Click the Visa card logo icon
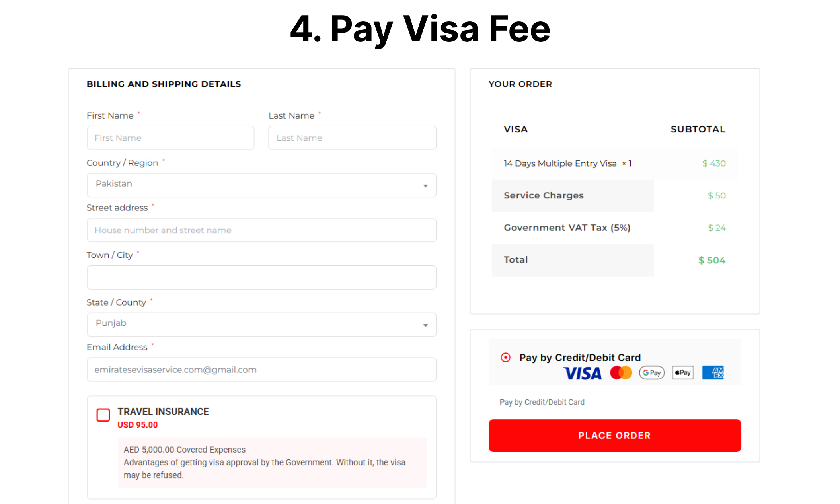 [582, 373]
